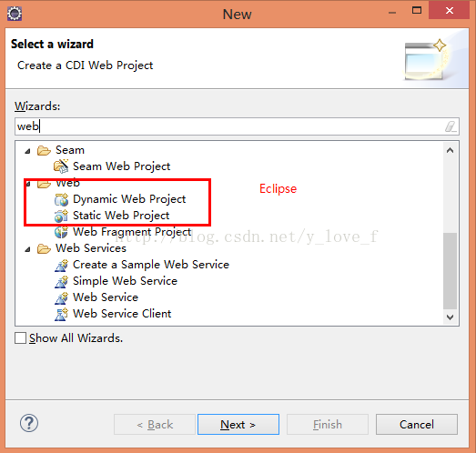Image resolution: width=476 pixels, height=453 pixels.
Task: Click the Create a Sample Web Service icon
Action: [x=61, y=265]
